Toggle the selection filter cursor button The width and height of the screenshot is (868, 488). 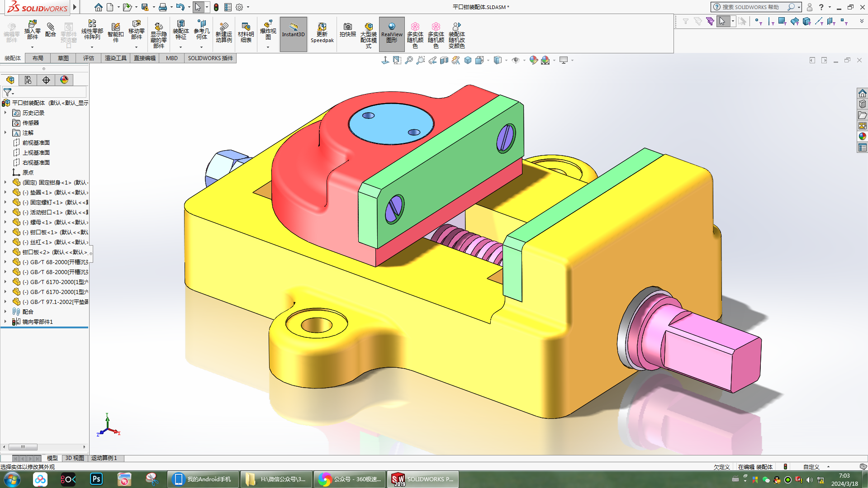pyautogui.click(x=722, y=21)
